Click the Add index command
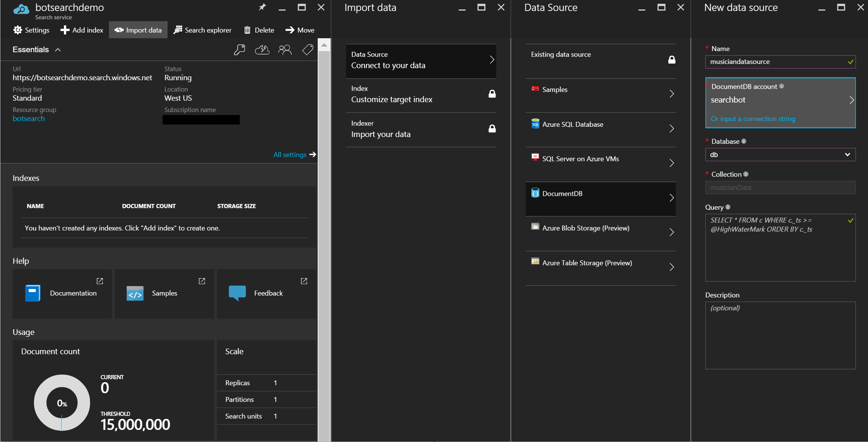Viewport: 868px width, 442px height. coord(82,30)
